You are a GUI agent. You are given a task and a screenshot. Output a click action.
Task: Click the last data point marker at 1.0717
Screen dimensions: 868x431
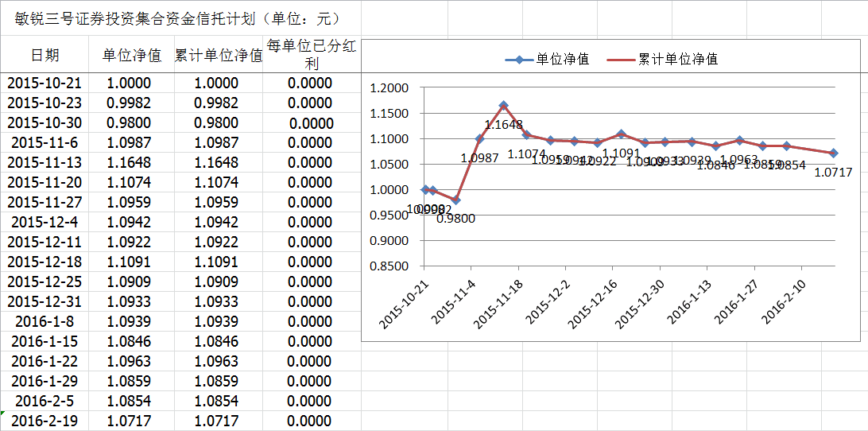point(833,153)
